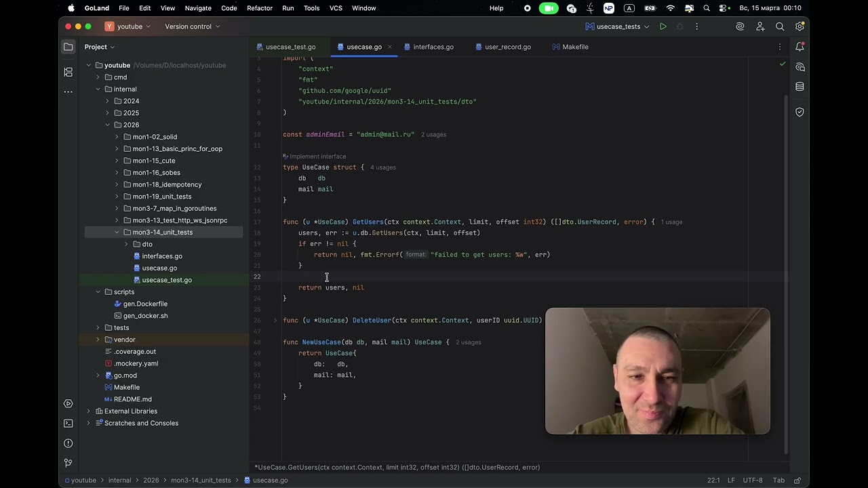
Task: Click '4 usages' hint next to UseCase
Action: 382,167
